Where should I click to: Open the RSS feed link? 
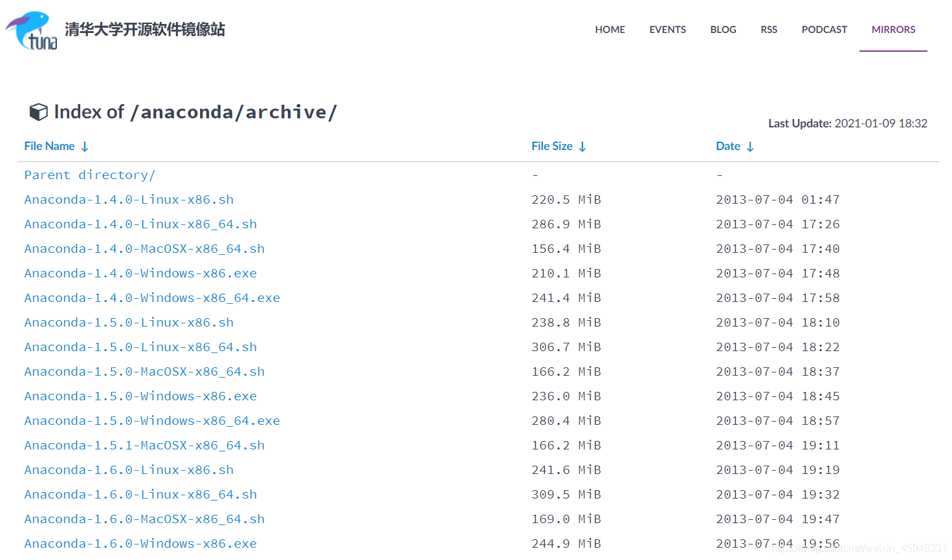[769, 30]
